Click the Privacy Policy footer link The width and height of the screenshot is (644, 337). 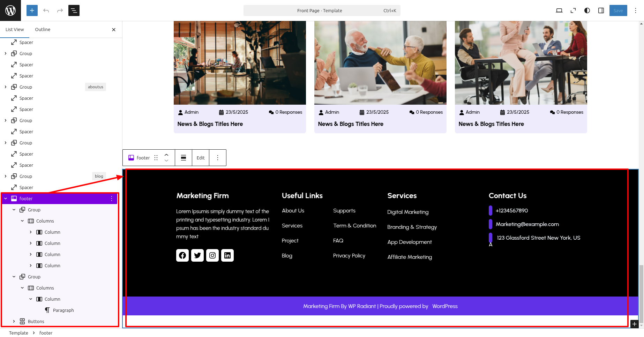(x=349, y=256)
